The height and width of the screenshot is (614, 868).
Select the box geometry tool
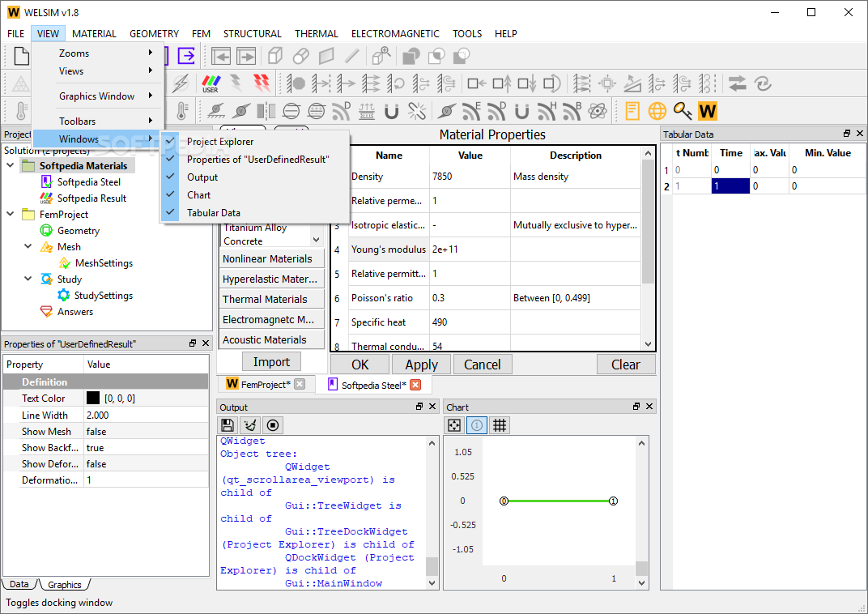(274, 56)
